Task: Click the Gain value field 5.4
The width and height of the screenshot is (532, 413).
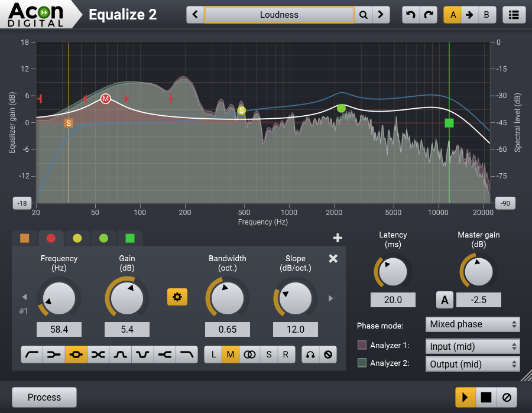Action: [127, 329]
